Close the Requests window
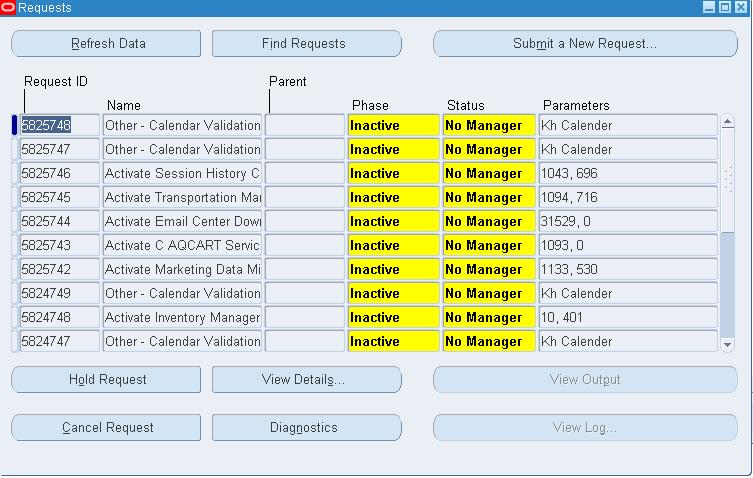 pos(739,8)
